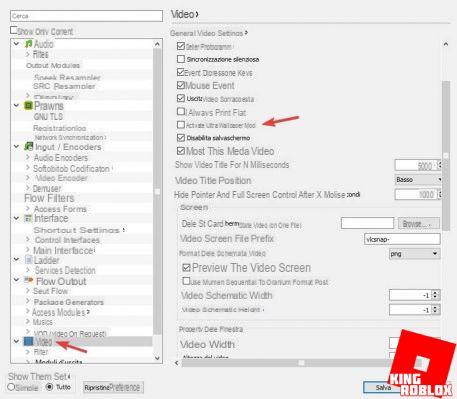Expand the Audio Encoders tree item
This screenshot has width=457, height=399.
28,157
